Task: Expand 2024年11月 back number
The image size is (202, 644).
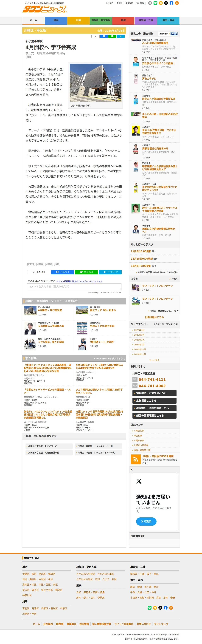Action: 140,354
